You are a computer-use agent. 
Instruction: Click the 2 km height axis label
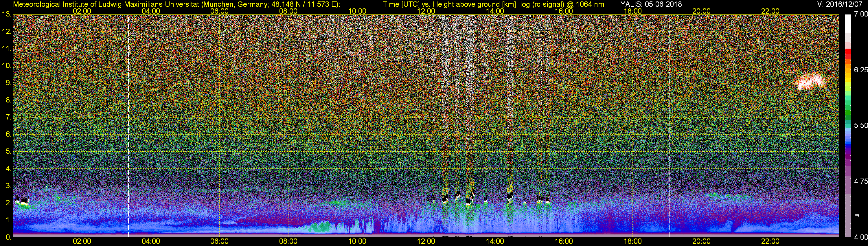click(x=8, y=203)
